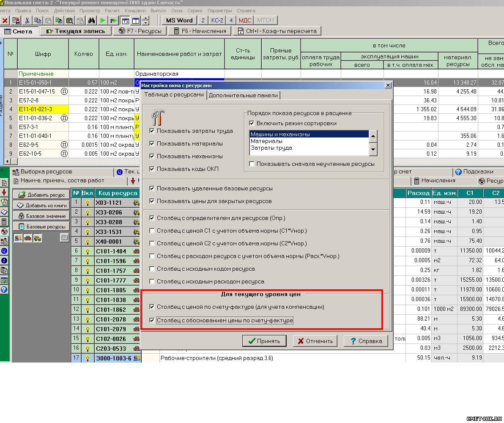Select Материалы in the sort order list
504x423 pixels.
266,141
